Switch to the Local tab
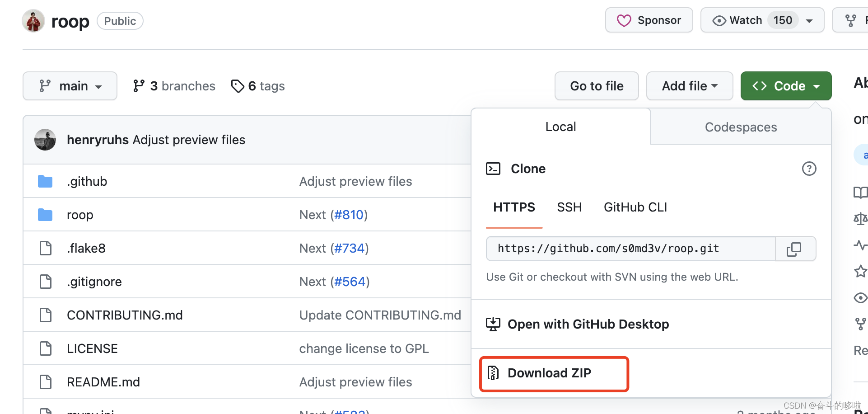The height and width of the screenshot is (414, 868). point(560,127)
